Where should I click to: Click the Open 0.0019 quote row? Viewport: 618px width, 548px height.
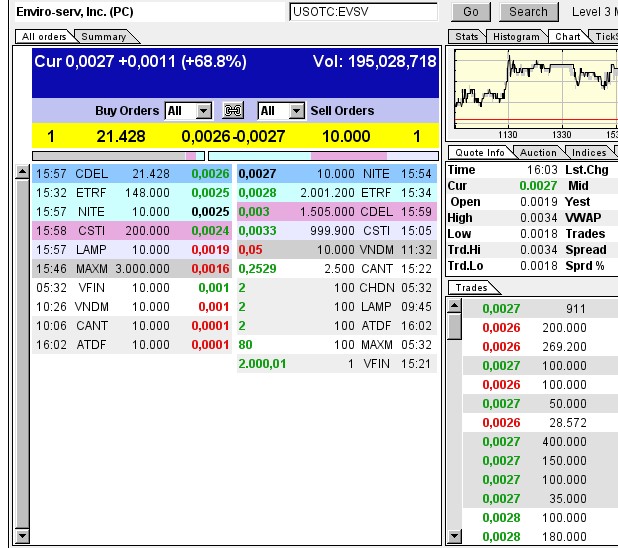(503, 202)
